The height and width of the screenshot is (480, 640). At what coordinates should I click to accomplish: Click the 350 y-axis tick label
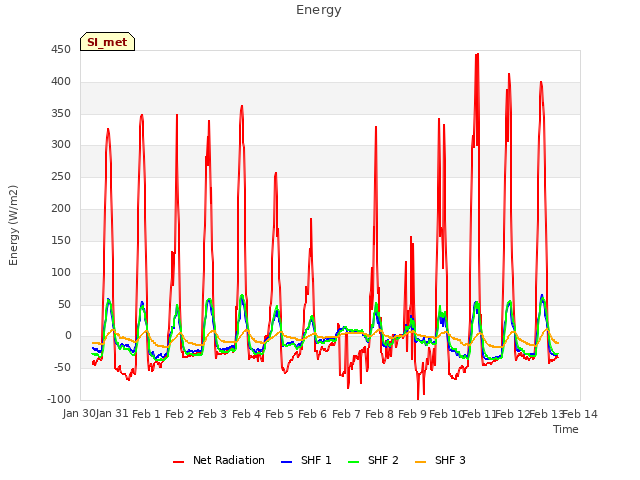(x=61, y=113)
